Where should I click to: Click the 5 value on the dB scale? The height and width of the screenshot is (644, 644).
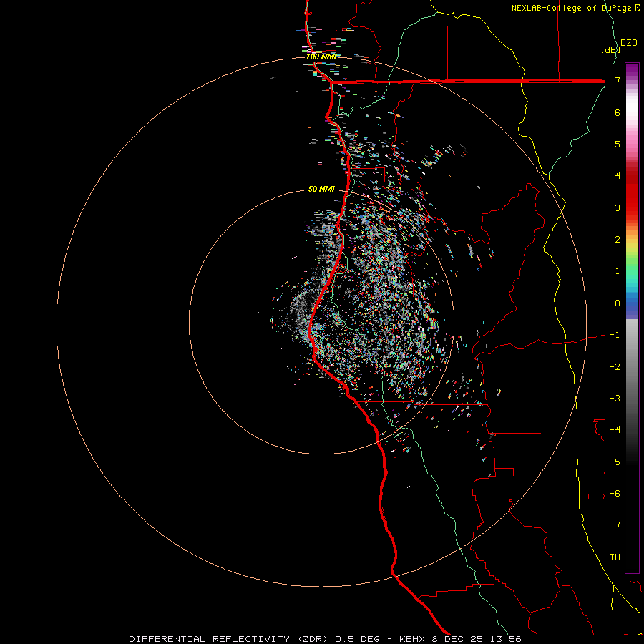(x=618, y=144)
